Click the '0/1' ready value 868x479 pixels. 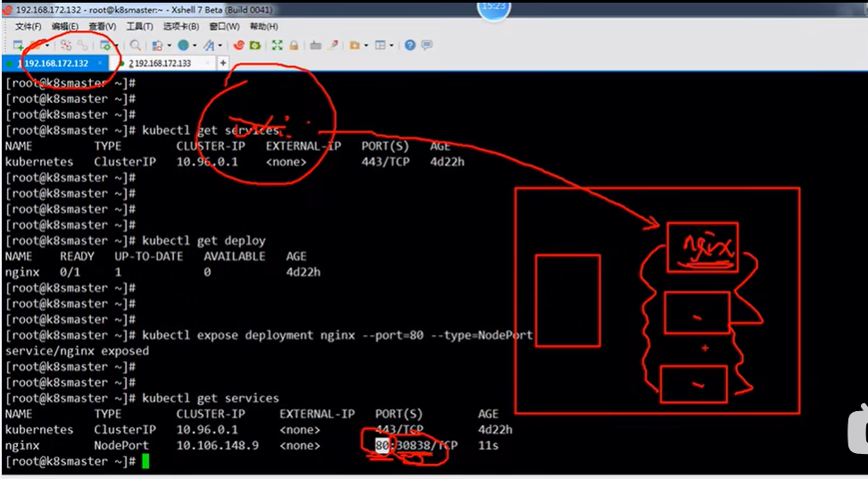pos(70,273)
